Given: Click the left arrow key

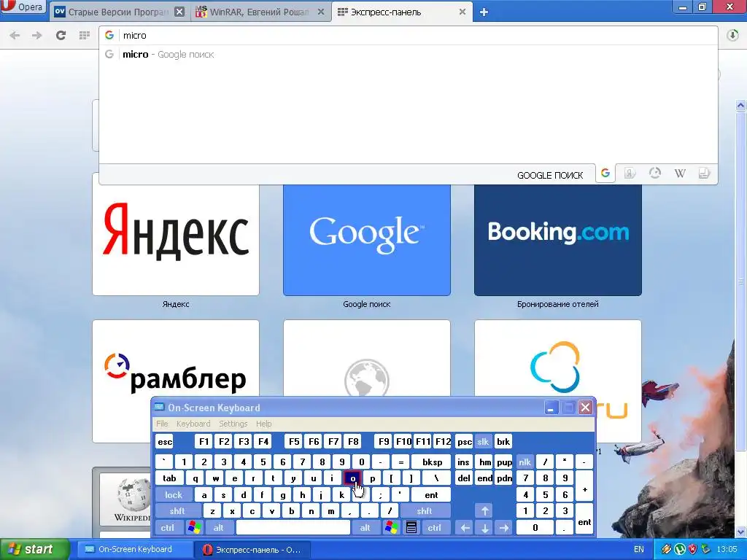Looking at the screenshot, I should pyautogui.click(x=465, y=528).
